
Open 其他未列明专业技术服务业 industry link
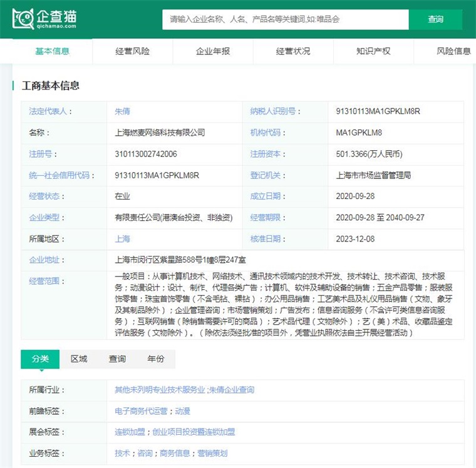pyautogui.click(x=160, y=390)
